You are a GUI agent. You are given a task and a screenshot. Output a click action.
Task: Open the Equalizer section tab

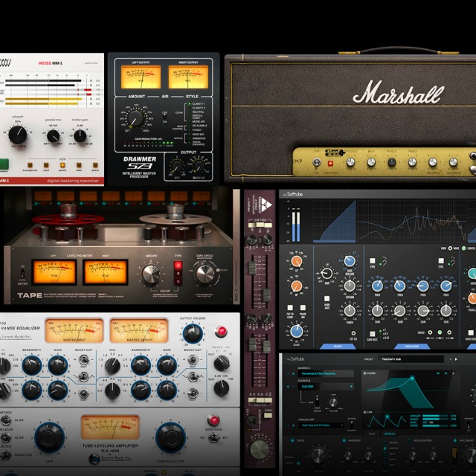pos(412,347)
